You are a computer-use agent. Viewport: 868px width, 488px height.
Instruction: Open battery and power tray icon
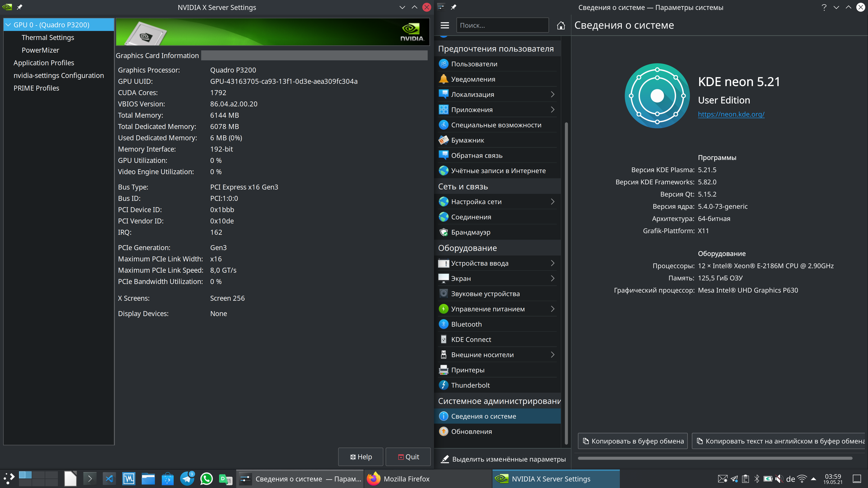(768, 479)
